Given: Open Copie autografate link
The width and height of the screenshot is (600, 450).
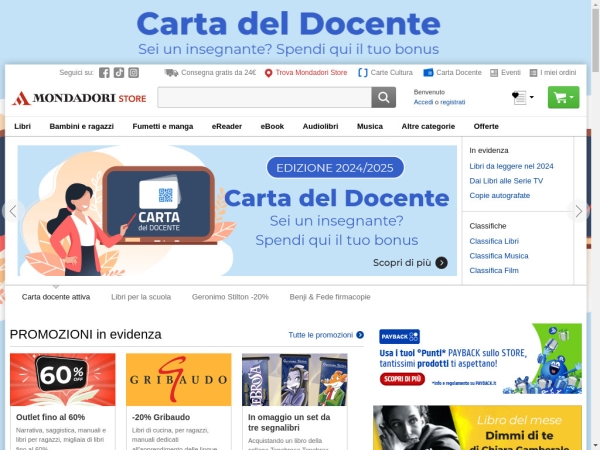Looking at the screenshot, I should pos(499,195).
